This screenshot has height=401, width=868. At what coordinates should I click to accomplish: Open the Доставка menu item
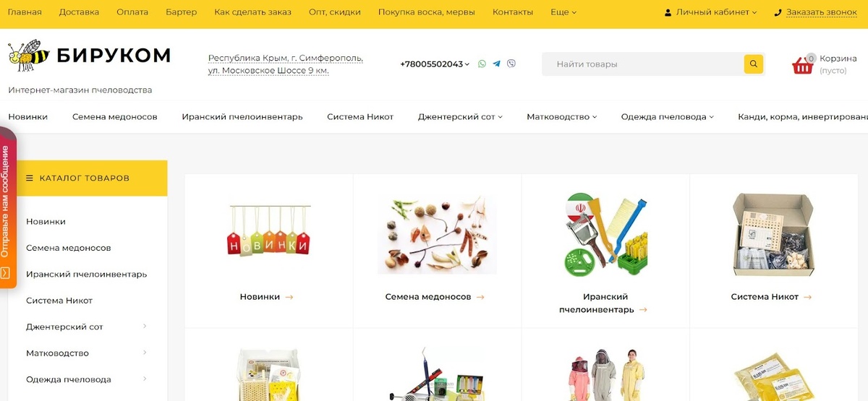[x=80, y=12]
